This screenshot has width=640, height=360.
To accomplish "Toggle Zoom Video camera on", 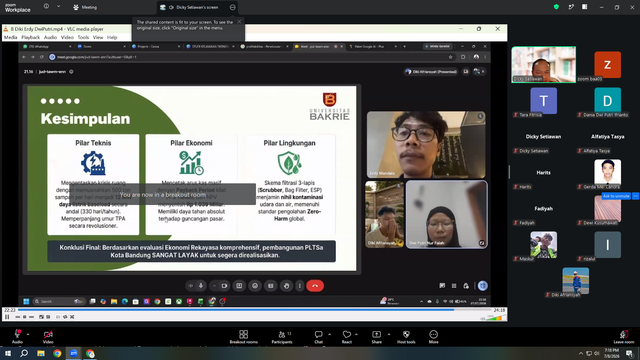I will pos(48,337).
